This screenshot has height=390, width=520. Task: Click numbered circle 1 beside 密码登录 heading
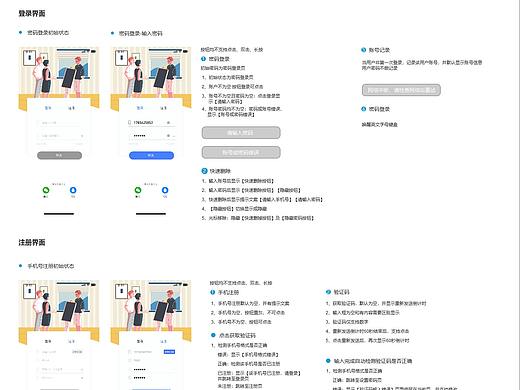coord(203,59)
